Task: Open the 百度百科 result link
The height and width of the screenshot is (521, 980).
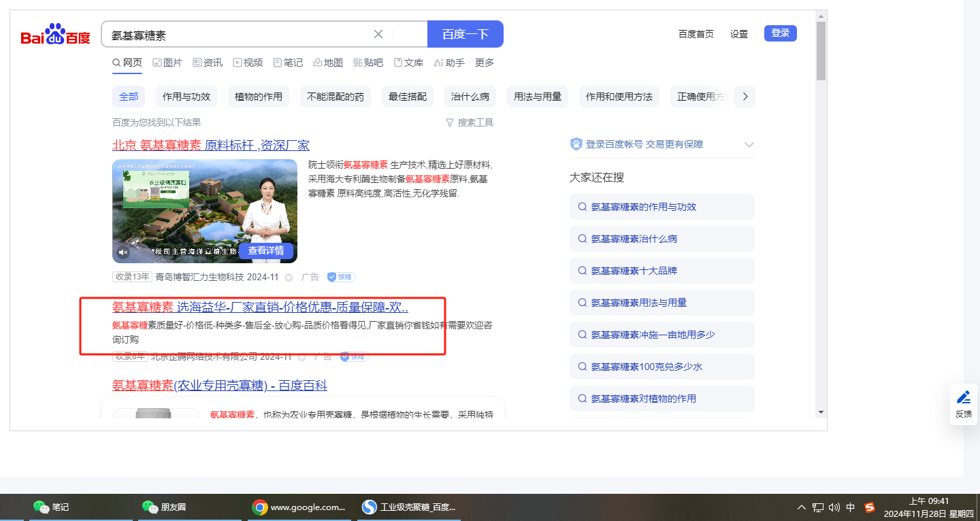Action: point(220,386)
